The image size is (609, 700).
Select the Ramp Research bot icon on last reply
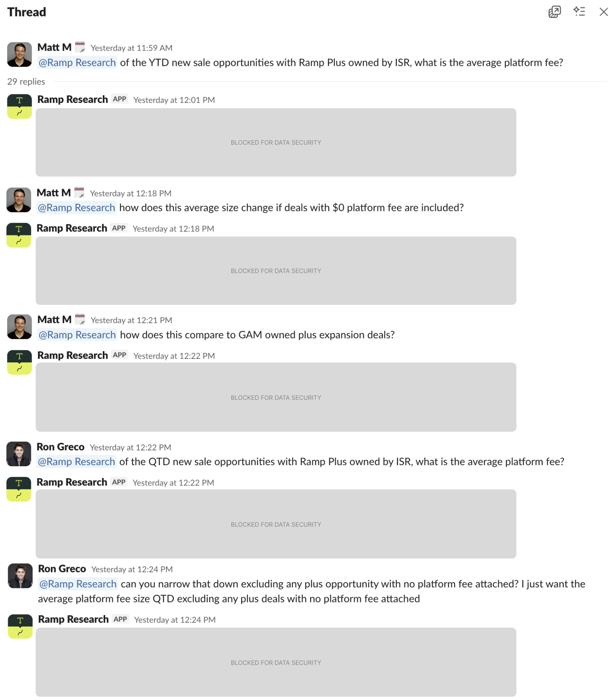point(19,626)
